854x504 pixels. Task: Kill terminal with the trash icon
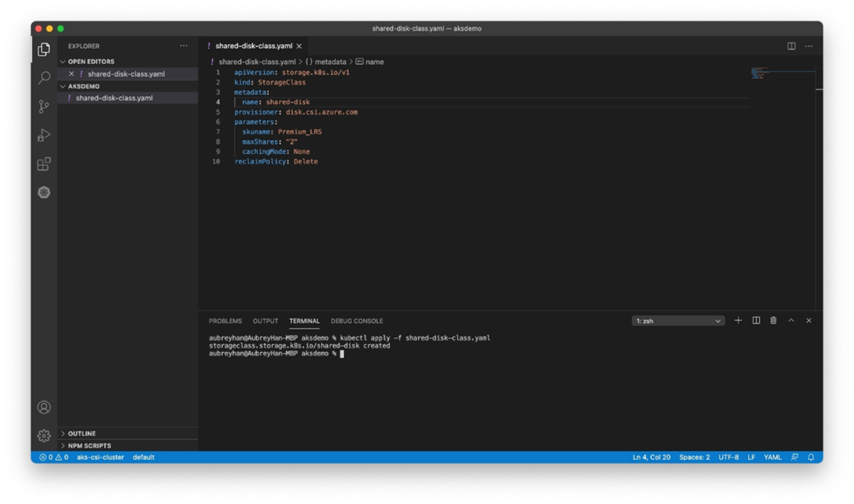[773, 321]
